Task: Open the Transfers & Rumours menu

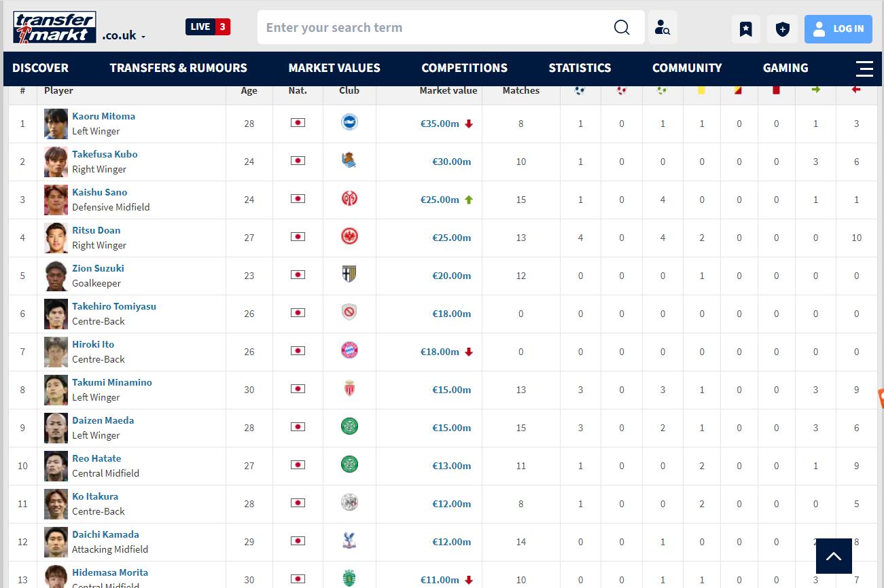Action: [x=179, y=68]
